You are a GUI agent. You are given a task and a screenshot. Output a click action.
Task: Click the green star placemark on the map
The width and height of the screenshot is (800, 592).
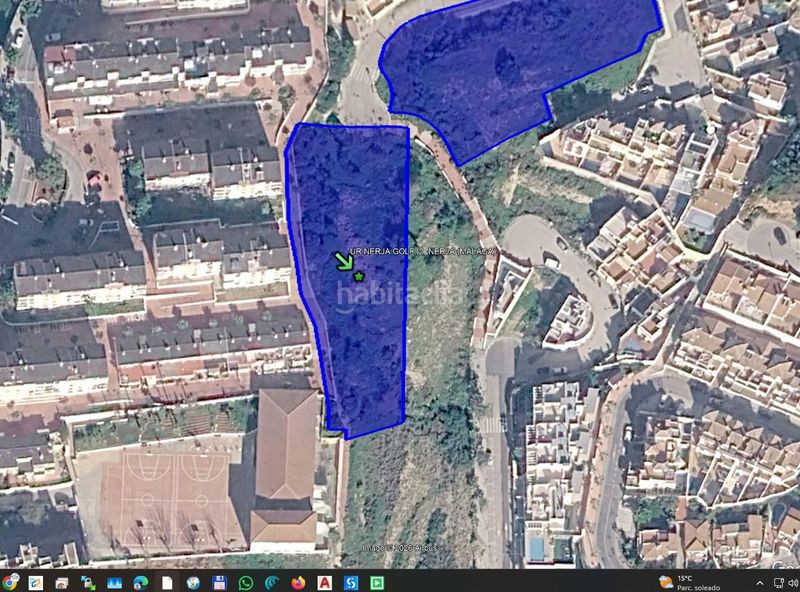359,277
